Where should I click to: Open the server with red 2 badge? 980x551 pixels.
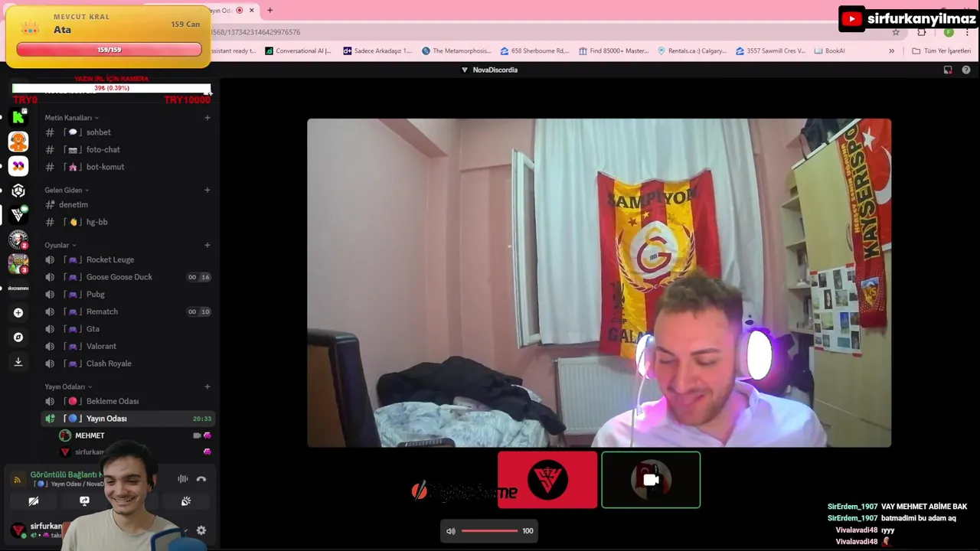tap(18, 240)
